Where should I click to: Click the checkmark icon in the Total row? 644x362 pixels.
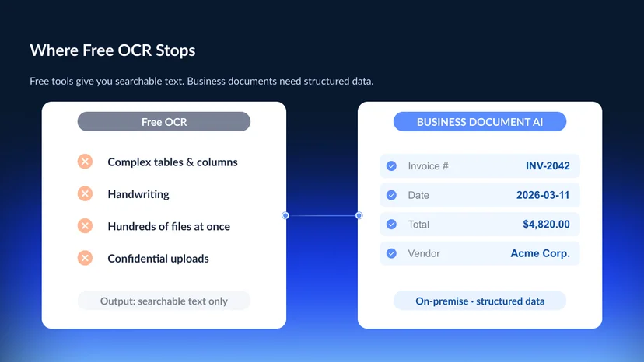click(x=391, y=224)
